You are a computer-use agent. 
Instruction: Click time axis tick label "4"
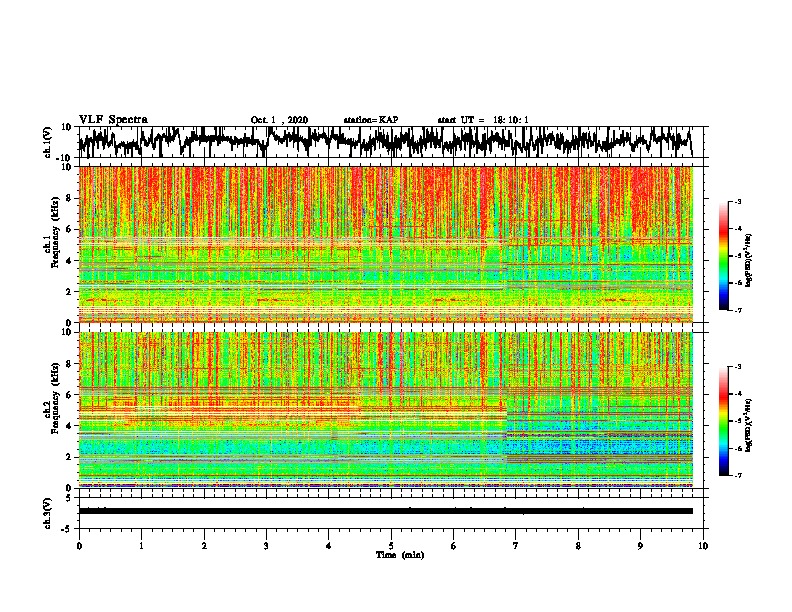coord(329,546)
